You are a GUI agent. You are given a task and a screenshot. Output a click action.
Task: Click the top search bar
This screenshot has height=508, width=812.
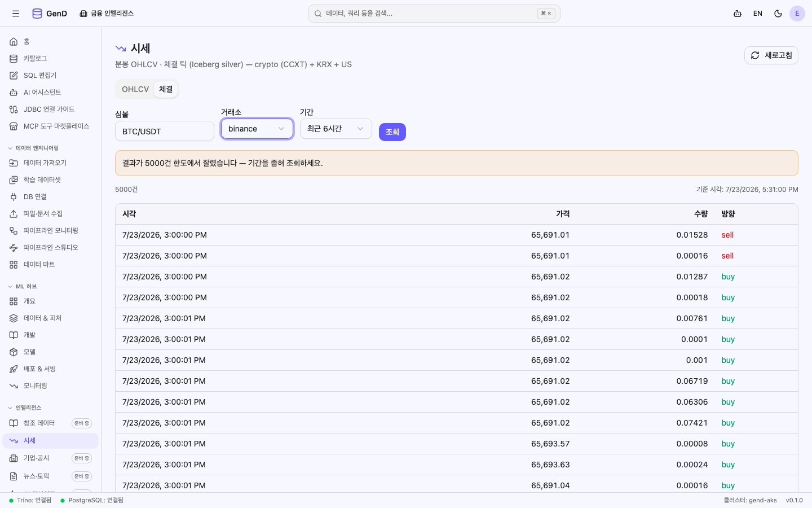click(x=434, y=14)
